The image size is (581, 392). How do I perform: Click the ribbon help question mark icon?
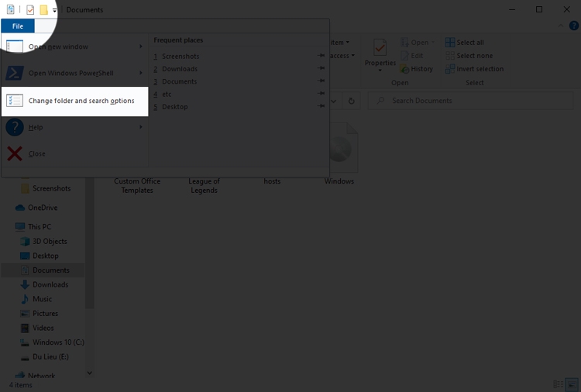pos(573,26)
